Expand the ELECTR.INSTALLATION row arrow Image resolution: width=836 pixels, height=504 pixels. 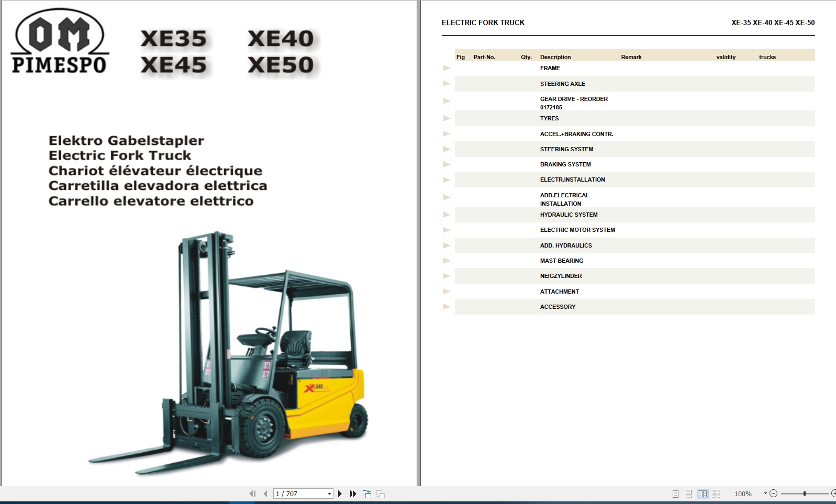[x=447, y=180]
